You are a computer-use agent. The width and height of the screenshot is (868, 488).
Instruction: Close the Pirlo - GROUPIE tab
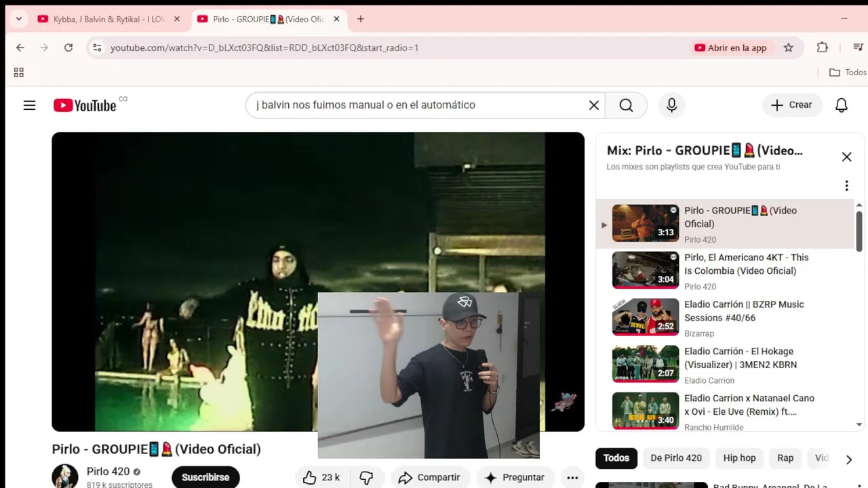[336, 19]
